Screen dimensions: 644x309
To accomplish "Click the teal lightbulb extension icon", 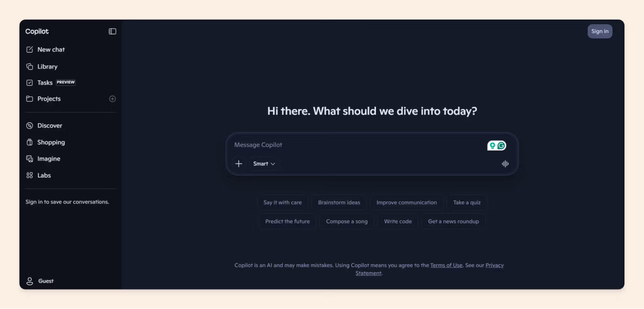I will point(492,146).
